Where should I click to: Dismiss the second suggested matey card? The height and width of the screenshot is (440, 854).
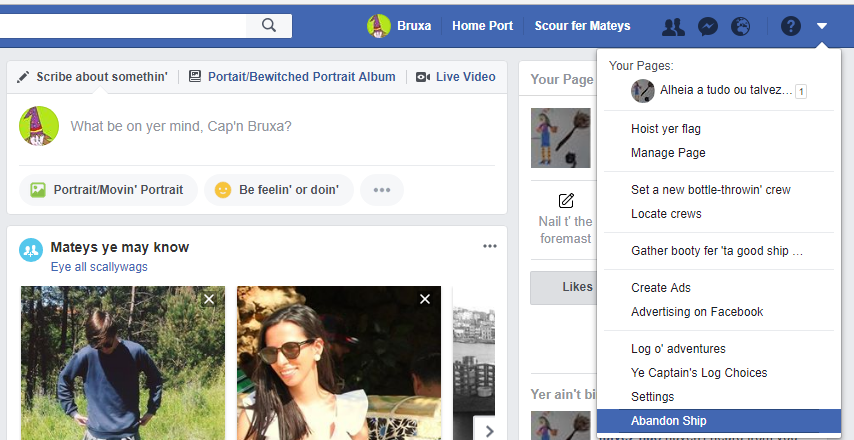425,299
